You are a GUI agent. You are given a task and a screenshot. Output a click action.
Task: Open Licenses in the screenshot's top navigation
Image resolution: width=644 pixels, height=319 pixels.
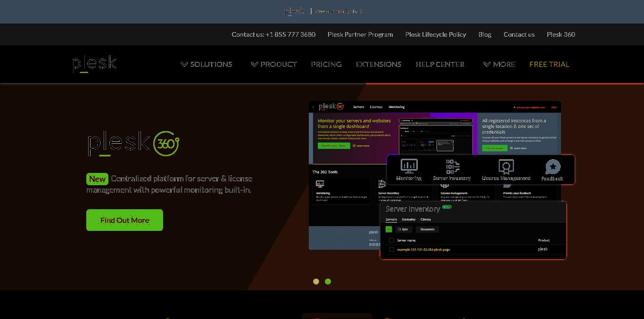click(376, 107)
